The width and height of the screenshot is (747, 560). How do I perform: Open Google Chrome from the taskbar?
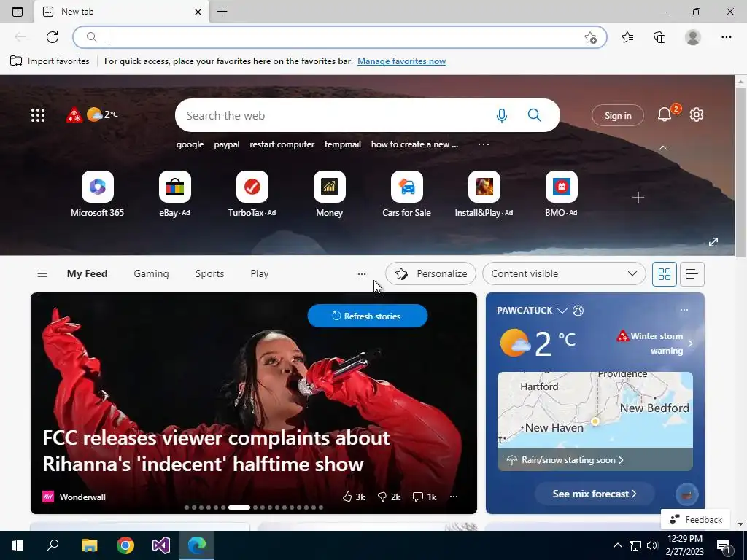(125, 545)
